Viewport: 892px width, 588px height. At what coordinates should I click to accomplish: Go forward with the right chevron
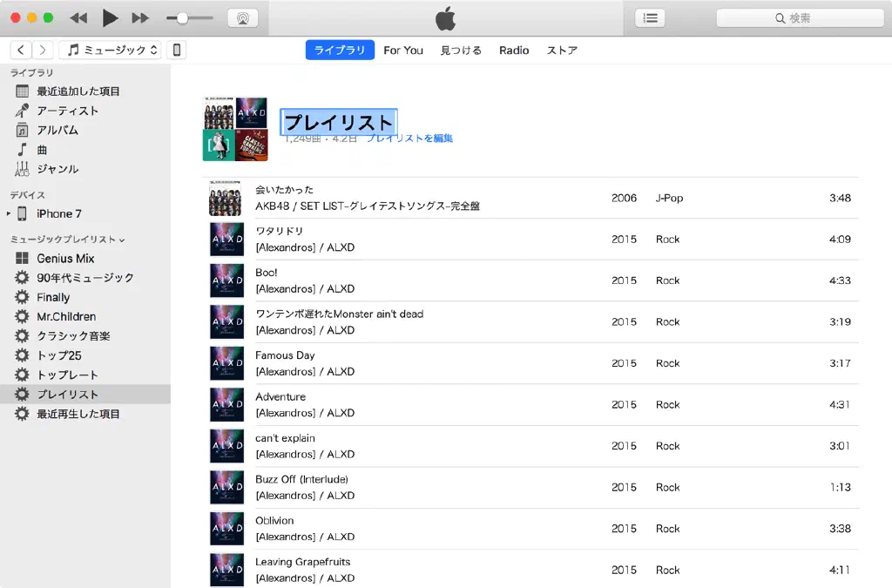point(42,50)
